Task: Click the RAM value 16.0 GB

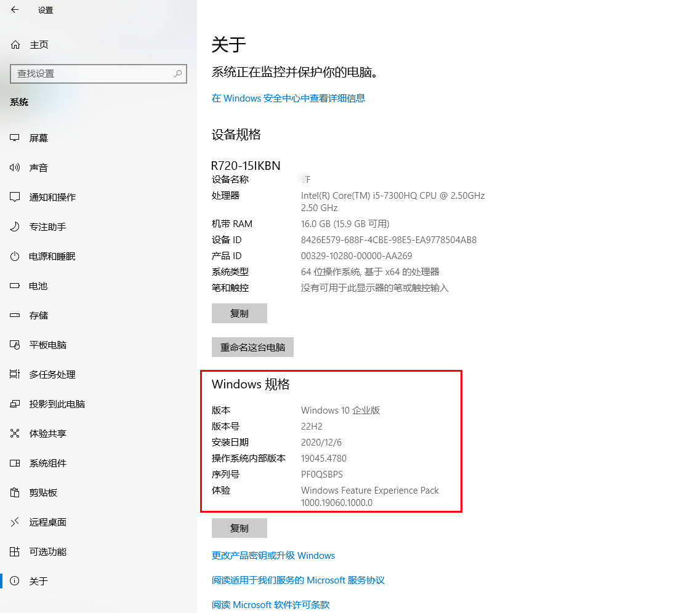Action: (345, 224)
